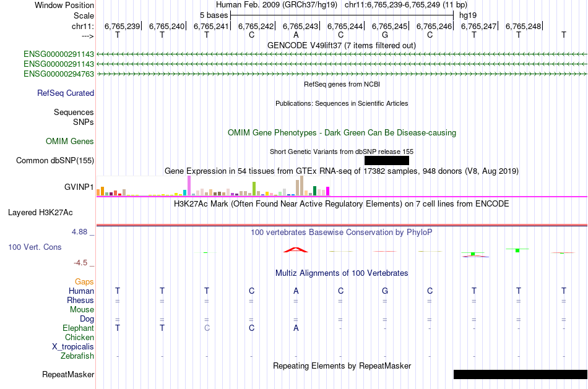
Task: Select the Scale track label
Action: click(x=84, y=15)
